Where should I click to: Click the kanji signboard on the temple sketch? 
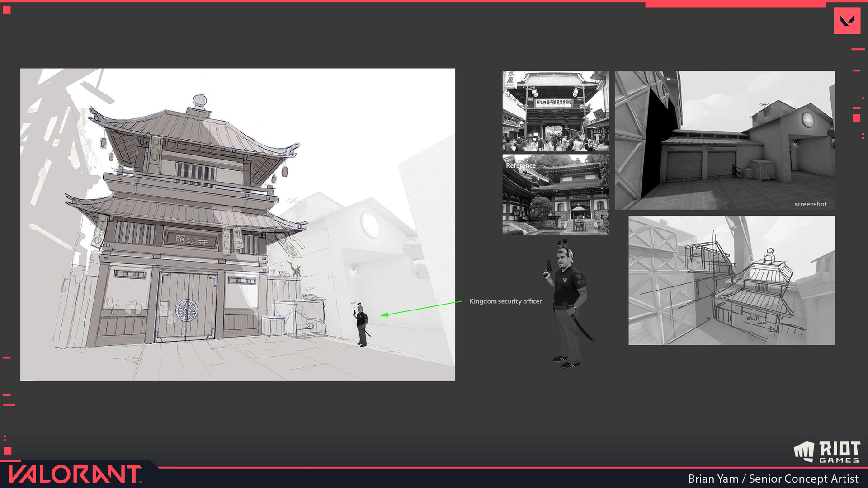(191, 239)
